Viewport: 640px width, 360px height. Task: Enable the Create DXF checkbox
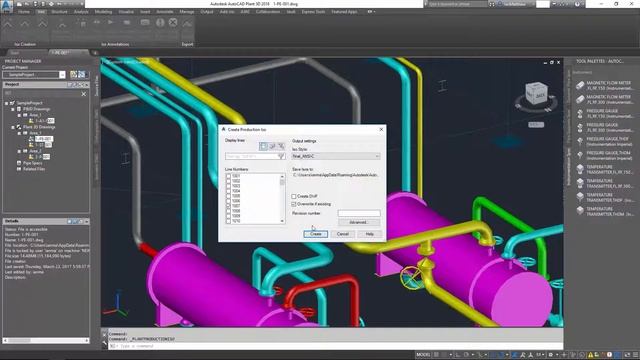(293, 196)
